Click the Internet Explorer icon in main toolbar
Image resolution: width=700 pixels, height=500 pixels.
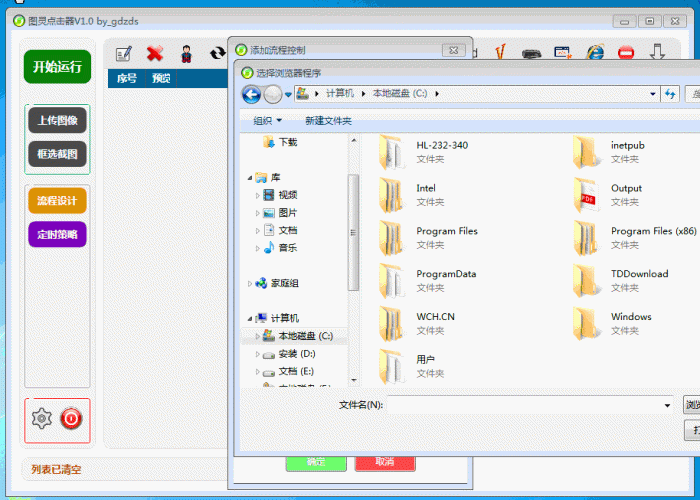(595, 52)
